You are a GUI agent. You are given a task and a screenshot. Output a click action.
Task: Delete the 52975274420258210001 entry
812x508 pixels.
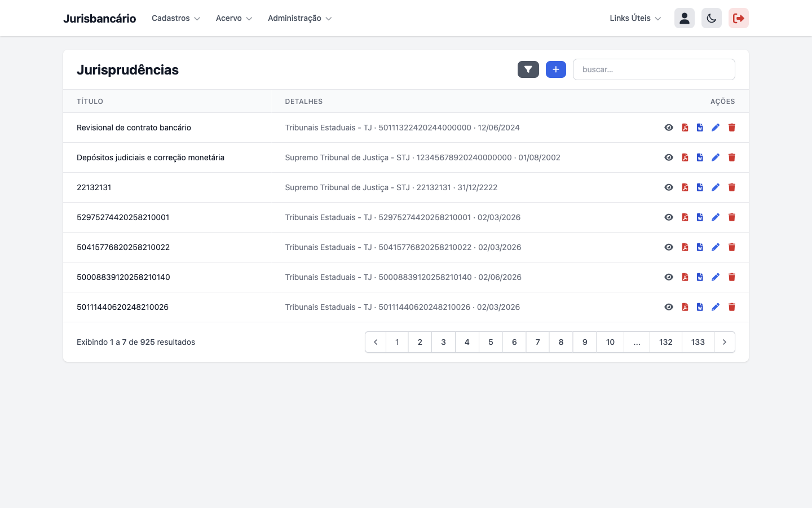click(x=732, y=217)
